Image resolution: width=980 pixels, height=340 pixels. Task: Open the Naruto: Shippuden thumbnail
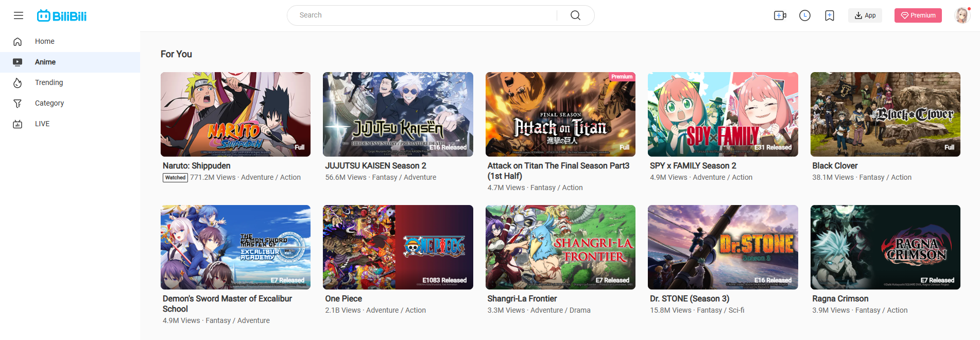[235, 114]
